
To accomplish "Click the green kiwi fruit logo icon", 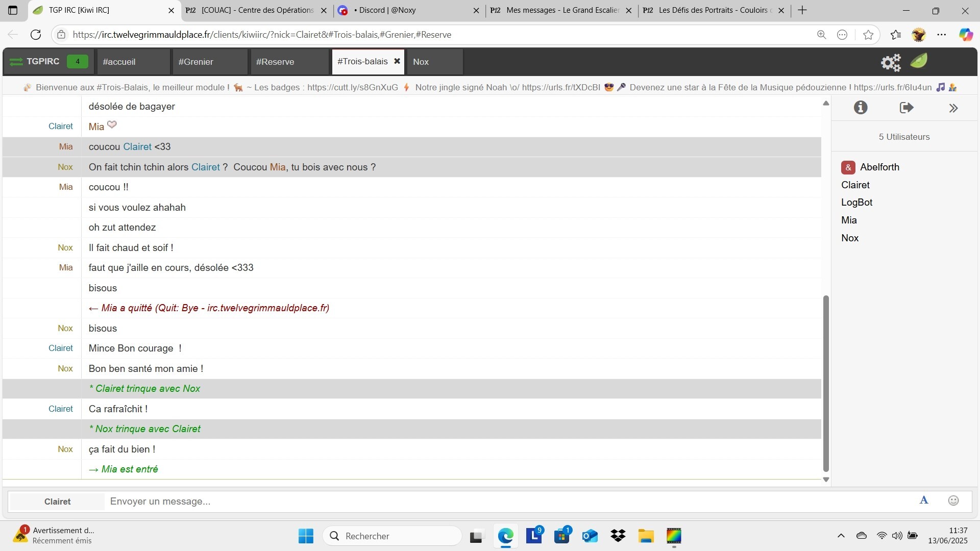I will click(919, 61).
